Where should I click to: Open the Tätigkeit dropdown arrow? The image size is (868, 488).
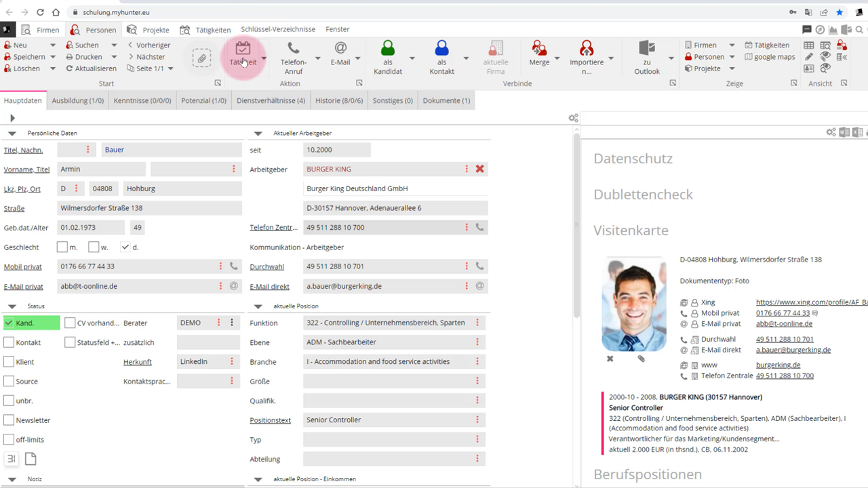coord(264,58)
